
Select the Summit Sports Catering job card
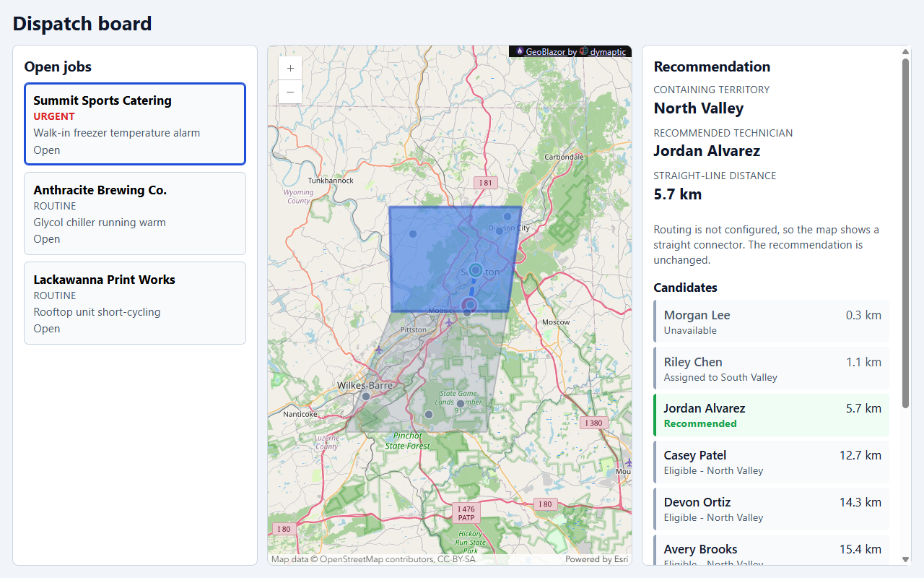point(135,124)
